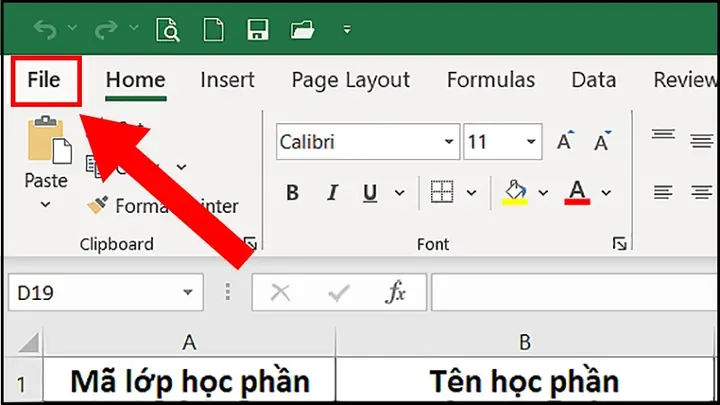
Task: Customize the Quick Access Toolbar dropdown
Action: [347, 30]
